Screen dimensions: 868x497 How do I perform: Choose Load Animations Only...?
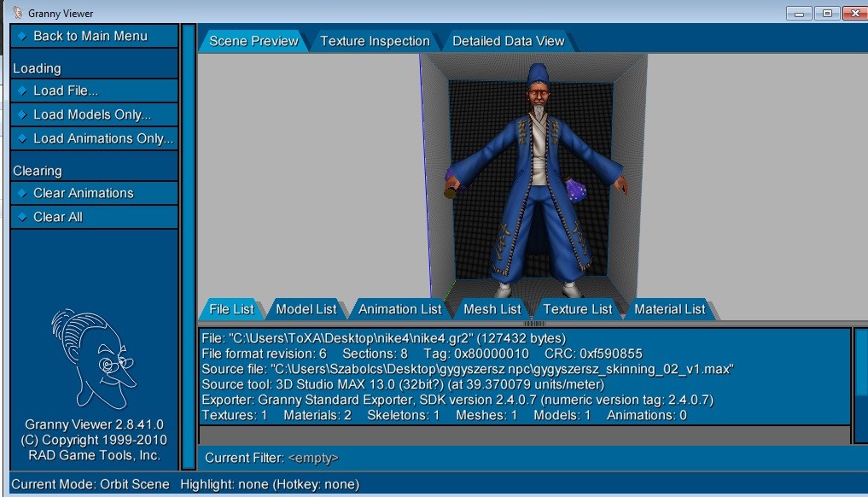(94, 138)
